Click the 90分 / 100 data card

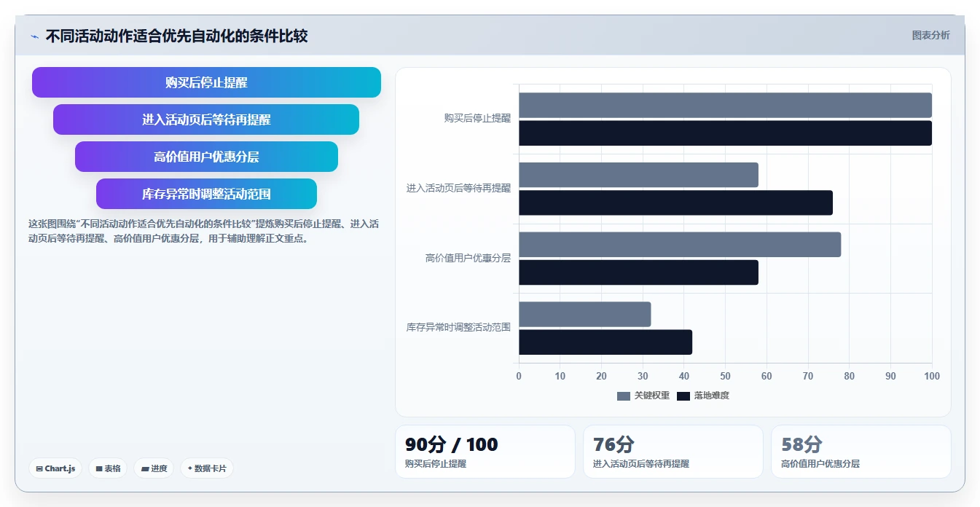[x=485, y=452]
